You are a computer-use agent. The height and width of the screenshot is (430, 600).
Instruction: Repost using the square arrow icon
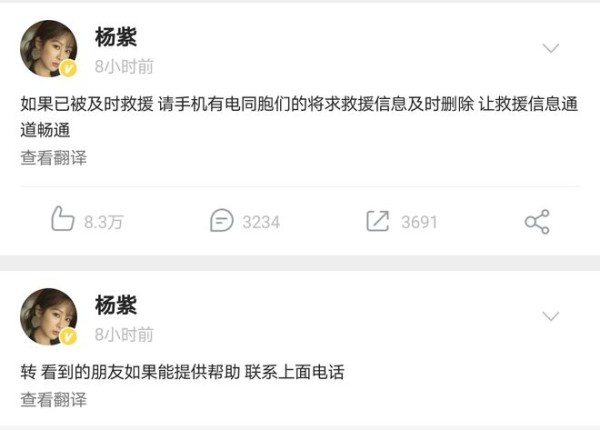click(x=378, y=221)
